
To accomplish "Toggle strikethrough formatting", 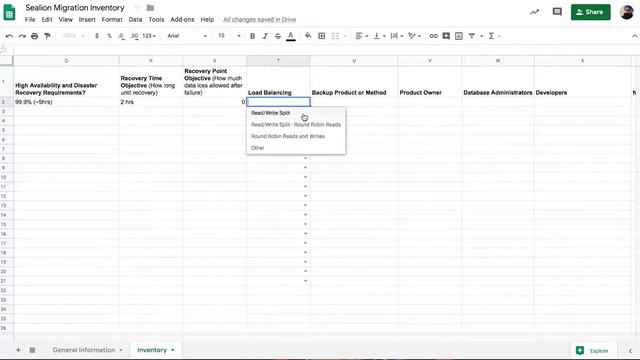I will pyautogui.click(x=278, y=36).
